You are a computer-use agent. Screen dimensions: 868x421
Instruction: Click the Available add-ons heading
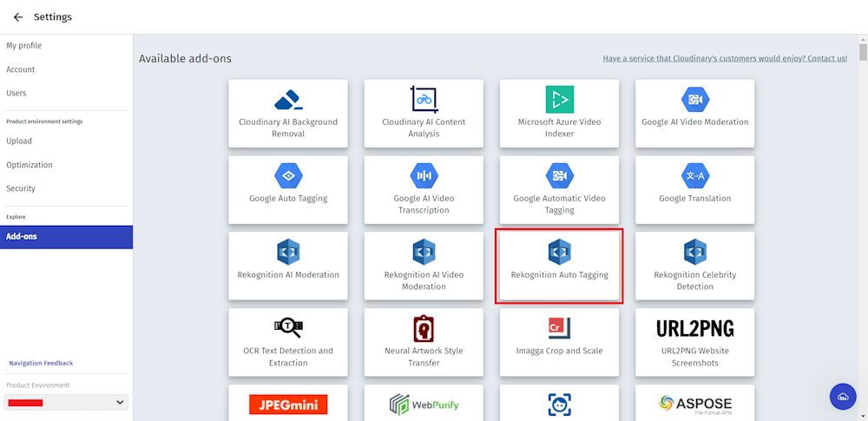coord(185,58)
